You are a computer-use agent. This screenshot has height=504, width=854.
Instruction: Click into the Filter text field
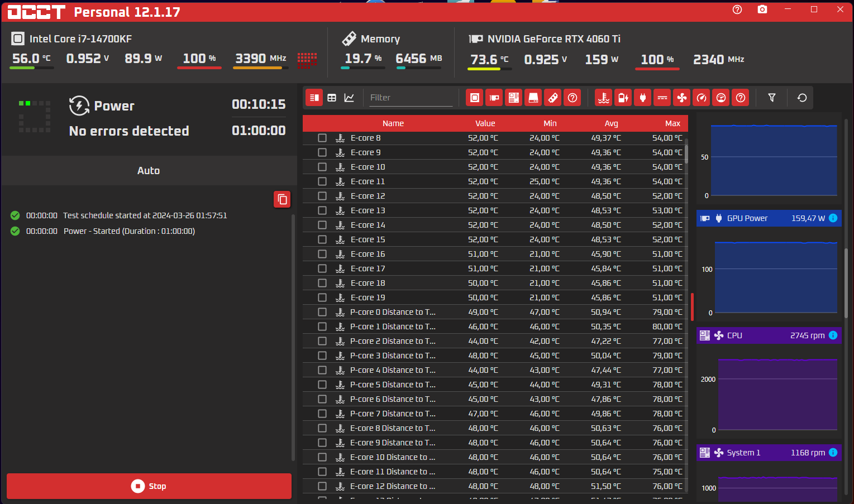coord(411,98)
